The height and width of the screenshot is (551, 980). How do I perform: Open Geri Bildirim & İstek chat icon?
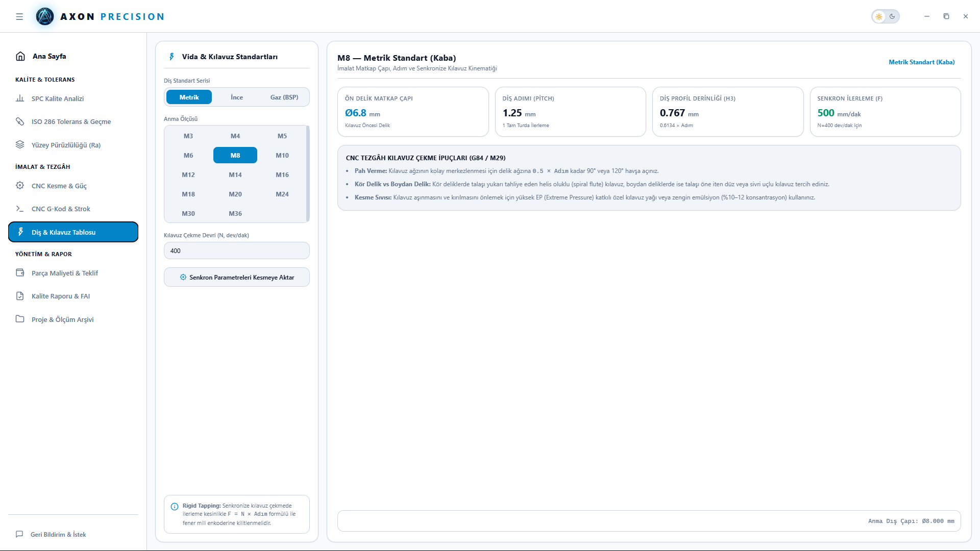point(19,534)
